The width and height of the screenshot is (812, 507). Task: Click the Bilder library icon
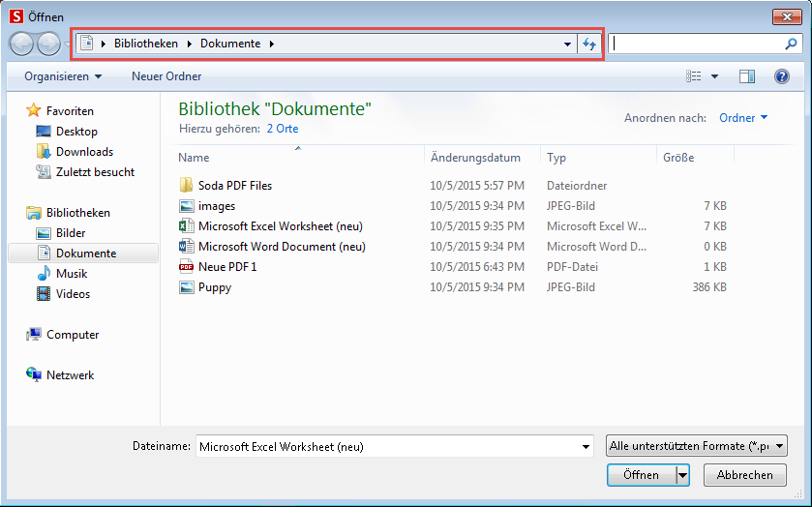44,233
